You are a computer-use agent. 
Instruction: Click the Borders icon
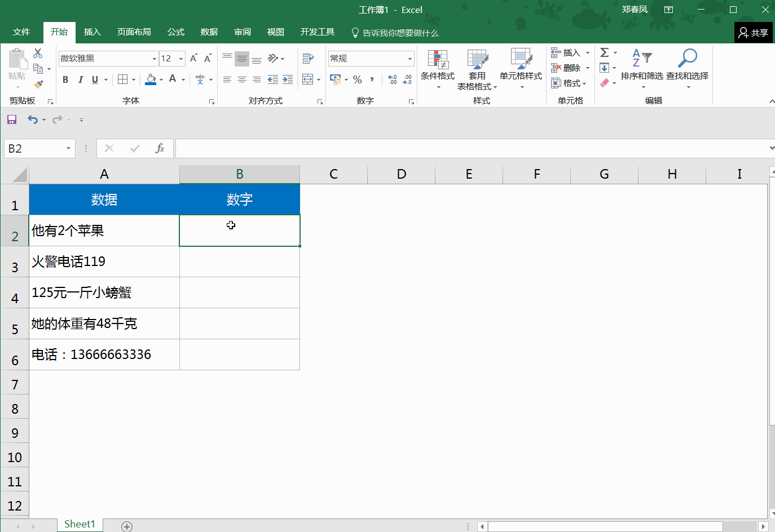122,79
